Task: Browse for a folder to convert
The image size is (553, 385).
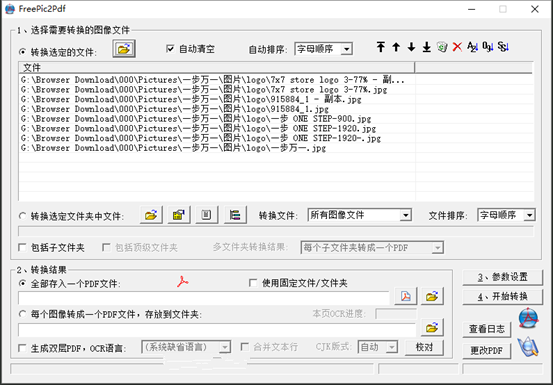Action: (x=151, y=215)
